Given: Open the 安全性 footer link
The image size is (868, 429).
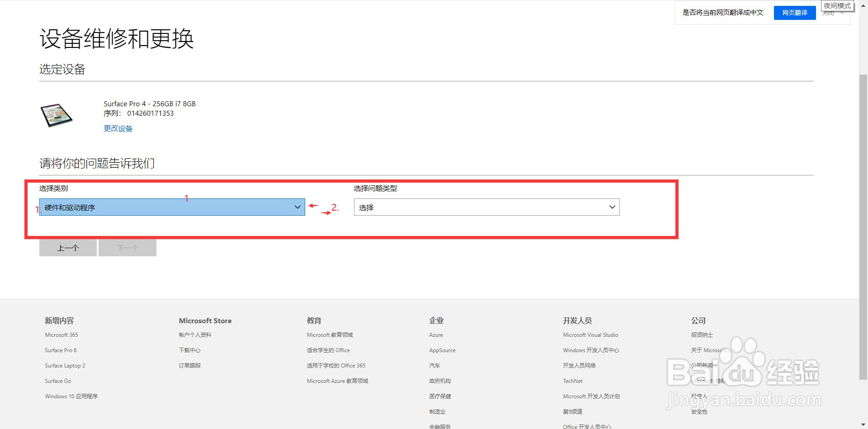Looking at the screenshot, I should (699, 412).
